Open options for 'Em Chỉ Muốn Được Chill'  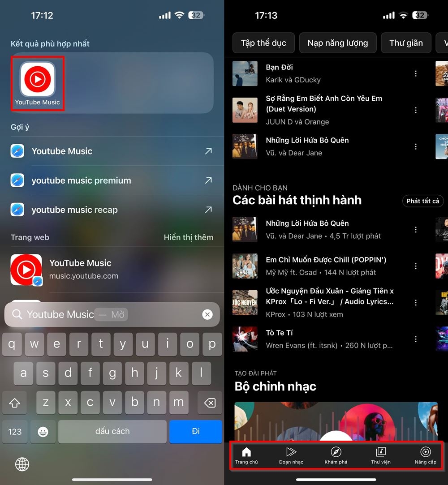pos(416,266)
